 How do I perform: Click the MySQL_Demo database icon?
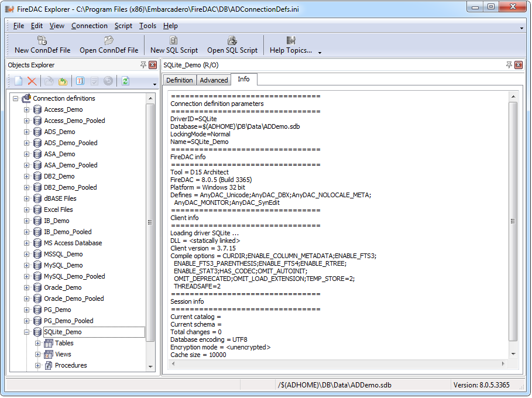[37, 265]
